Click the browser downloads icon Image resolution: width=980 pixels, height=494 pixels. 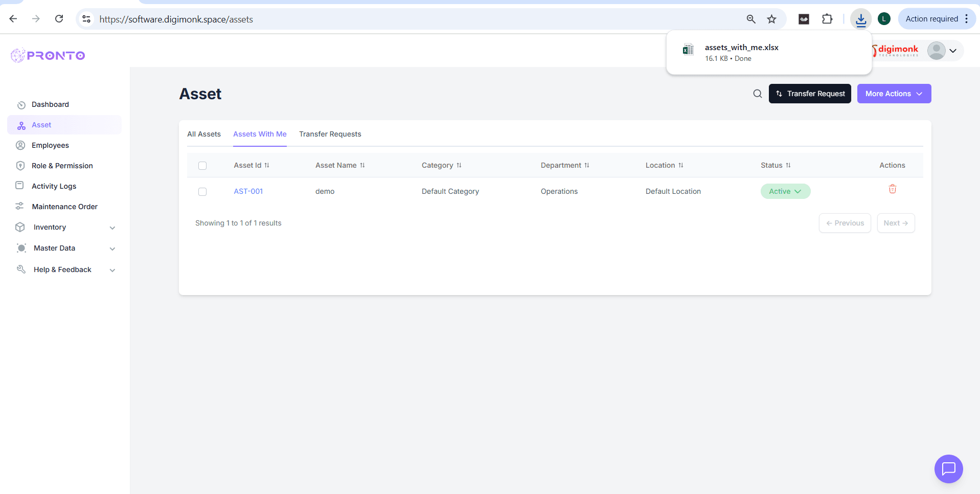(861, 19)
